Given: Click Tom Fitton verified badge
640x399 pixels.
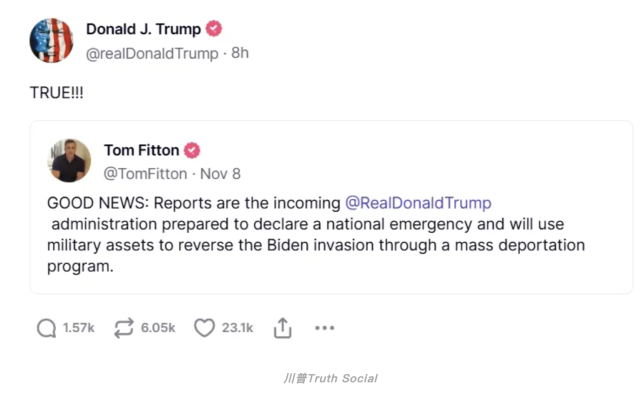Looking at the screenshot, I should [x=192, y=151].
